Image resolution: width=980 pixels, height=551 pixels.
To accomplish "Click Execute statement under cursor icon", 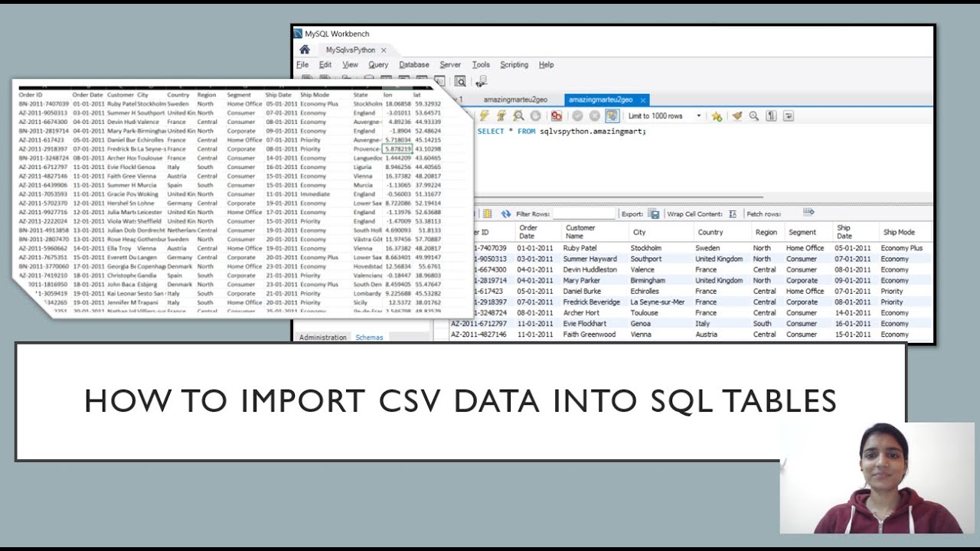I will click(501, 116).
